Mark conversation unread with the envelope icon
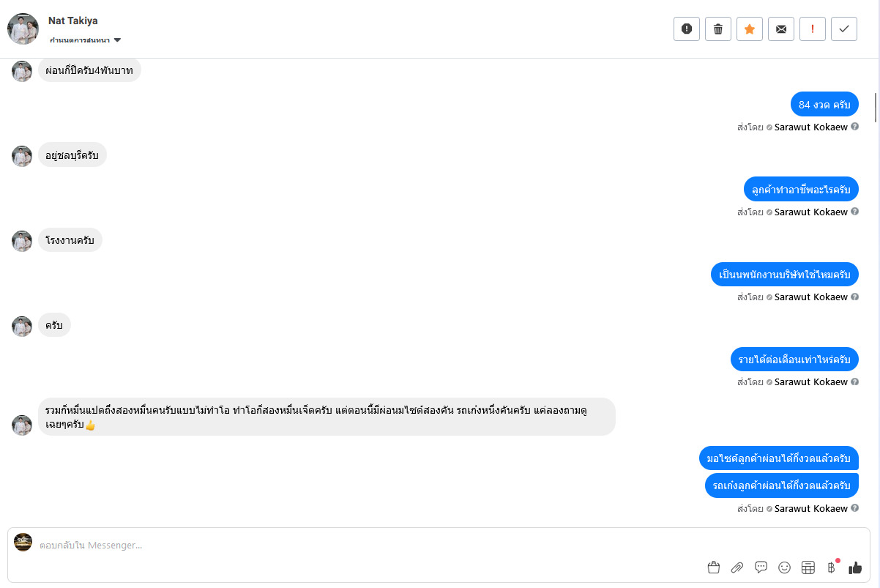Image resolution: width=880 pixels, height=588 pixels. point(781,29)
